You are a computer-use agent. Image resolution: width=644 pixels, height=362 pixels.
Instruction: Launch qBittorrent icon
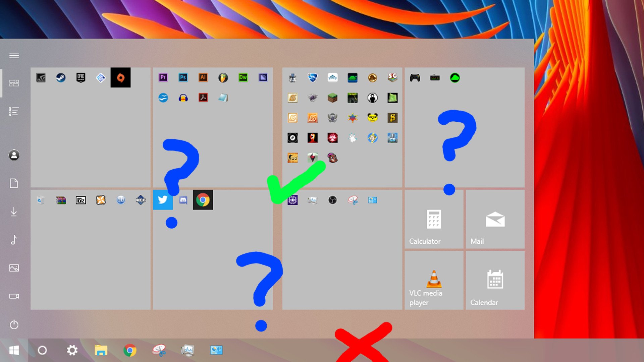tap(121, 200)
